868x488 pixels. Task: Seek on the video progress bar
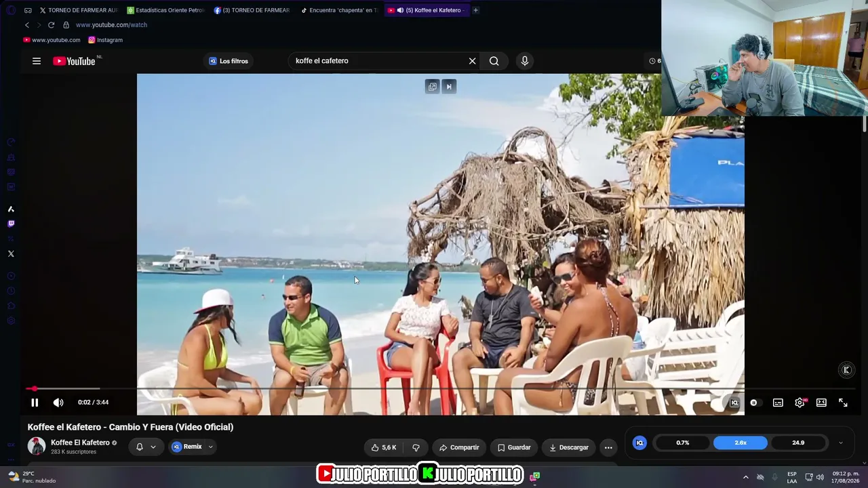(441, 388)
